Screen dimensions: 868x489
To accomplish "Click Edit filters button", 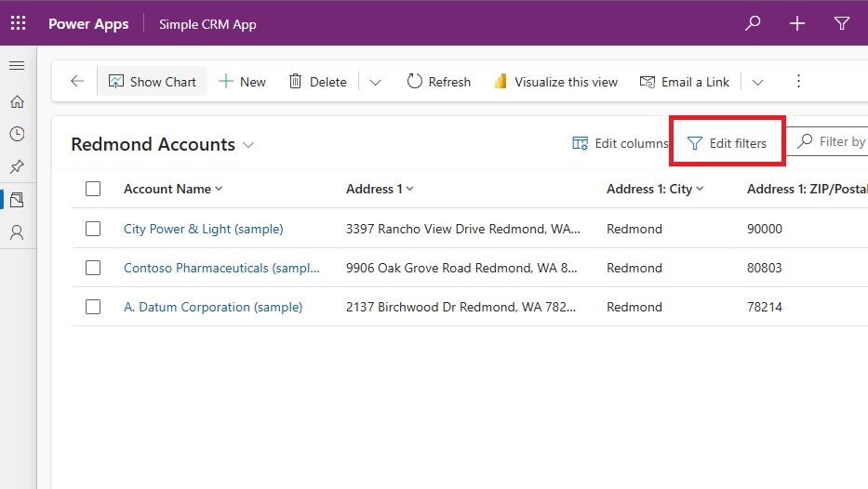I will coord(727,143).
